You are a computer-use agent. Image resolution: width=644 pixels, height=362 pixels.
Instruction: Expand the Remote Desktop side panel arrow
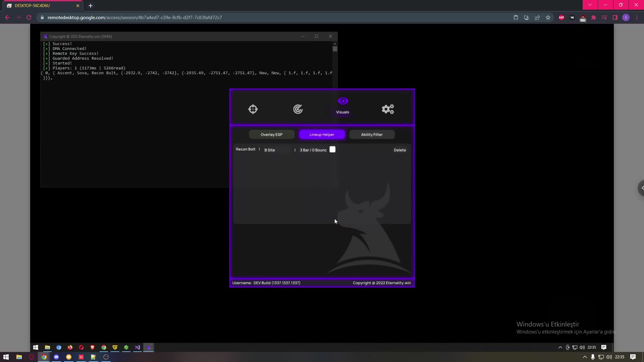coord(641,188)
